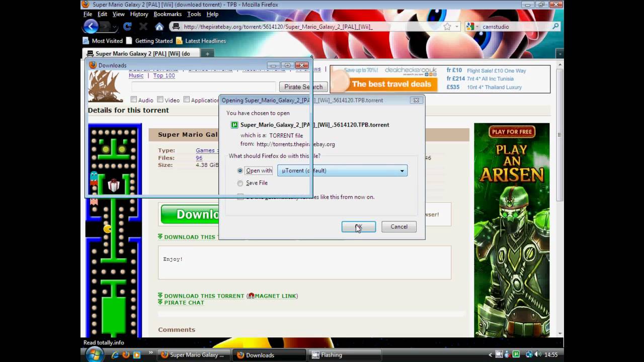Click the Pirate Search button
The width and height of the screenshot is (644, 362).
tap(303, 87)
